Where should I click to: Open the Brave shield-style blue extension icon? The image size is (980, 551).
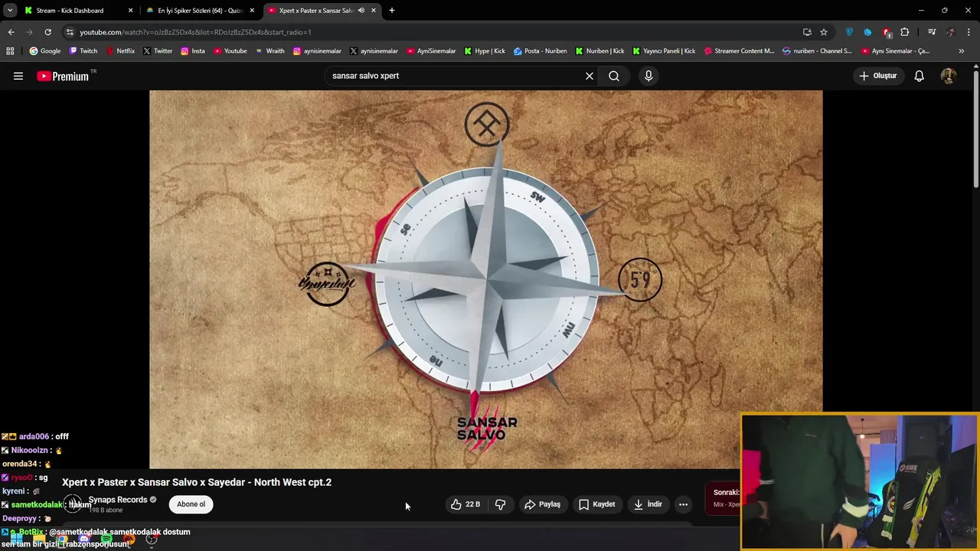click(x=849, y=32)
